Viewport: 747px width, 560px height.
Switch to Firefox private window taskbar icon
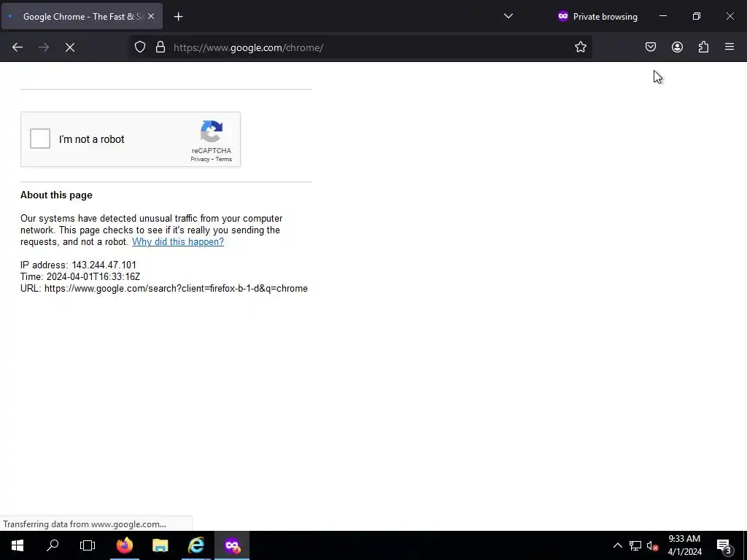[x=232, y=545]
